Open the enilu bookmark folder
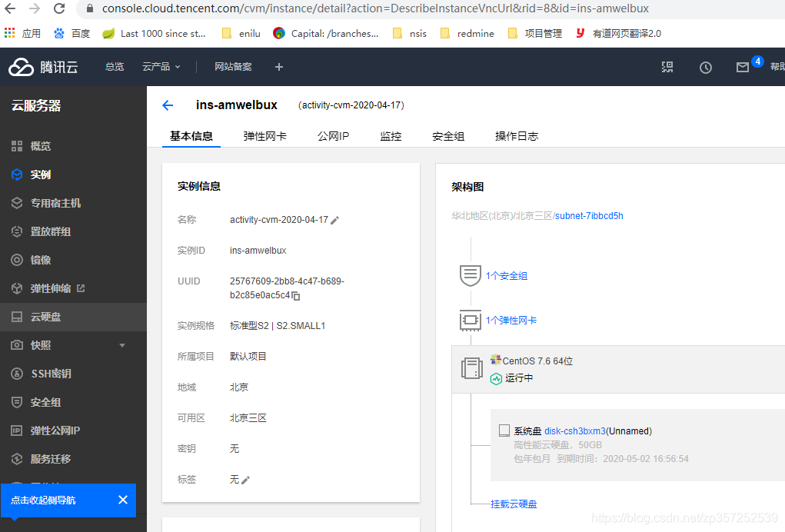 pos(241,34)
